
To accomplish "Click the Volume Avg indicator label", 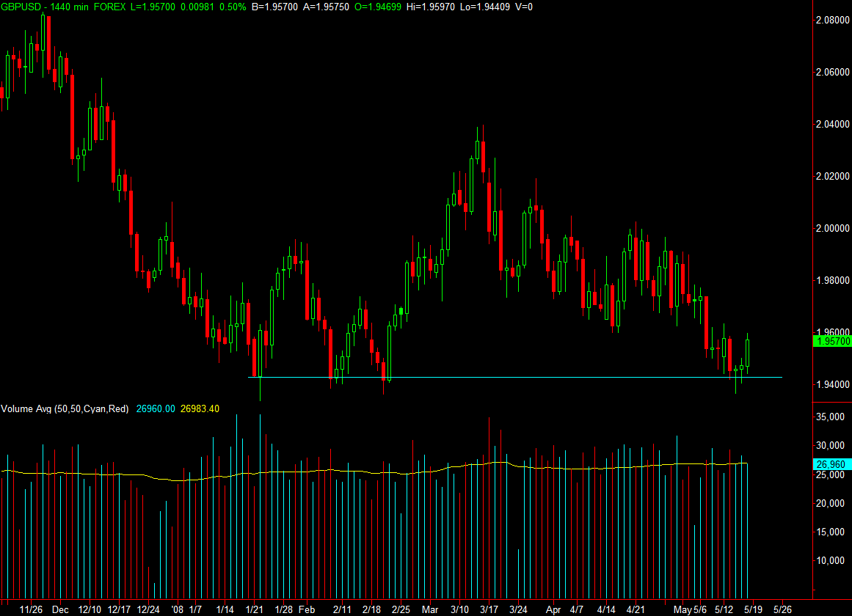I will (x=65, y=408).
